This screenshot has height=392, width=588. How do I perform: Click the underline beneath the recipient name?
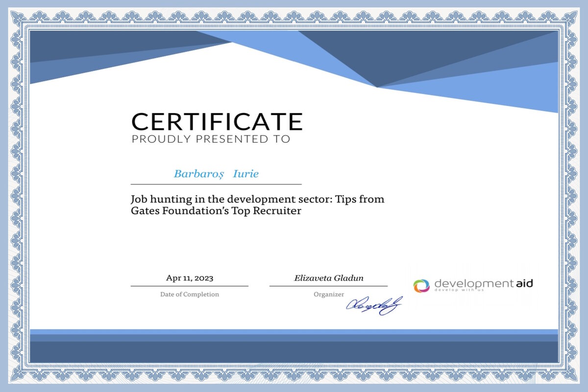click(x=216, y=184)
